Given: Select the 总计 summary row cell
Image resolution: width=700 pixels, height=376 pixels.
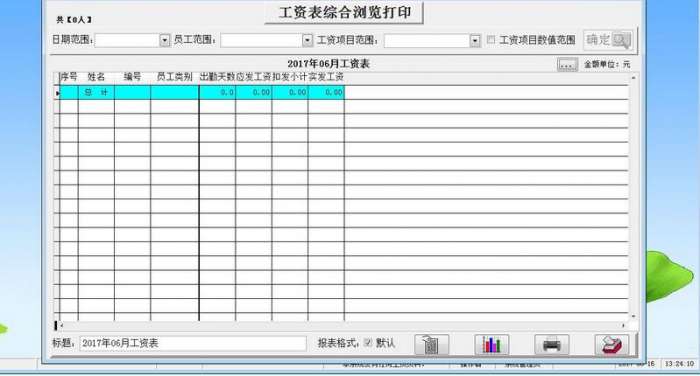Looking at the screenshot, I should (x=96, y=92).
